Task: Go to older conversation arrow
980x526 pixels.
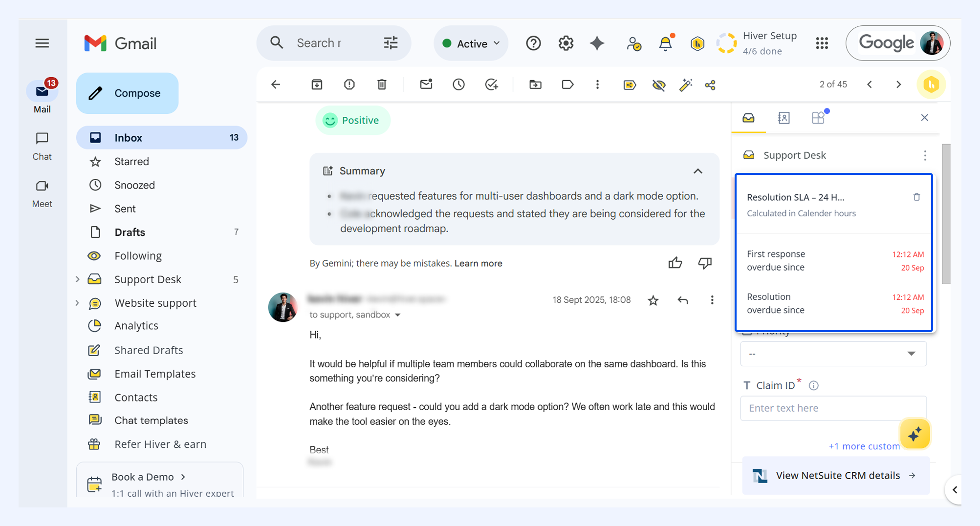Action: click(898, 84)
